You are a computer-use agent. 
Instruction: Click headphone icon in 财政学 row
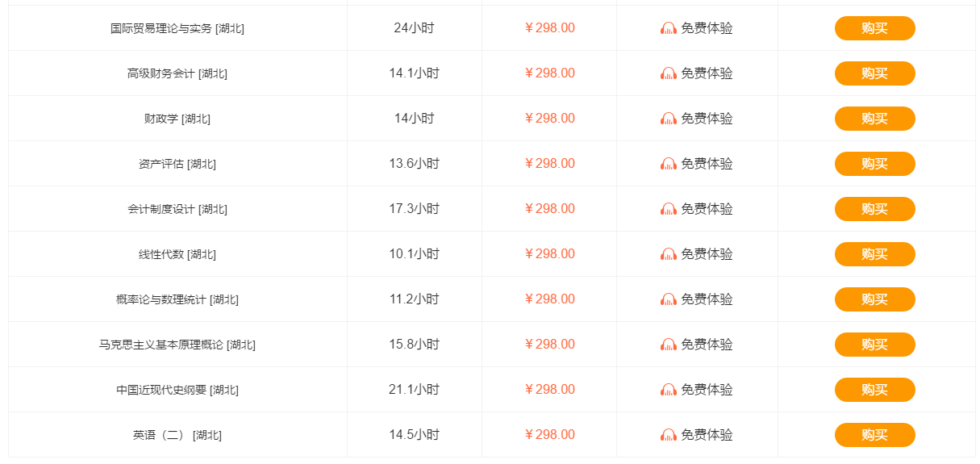669,119
